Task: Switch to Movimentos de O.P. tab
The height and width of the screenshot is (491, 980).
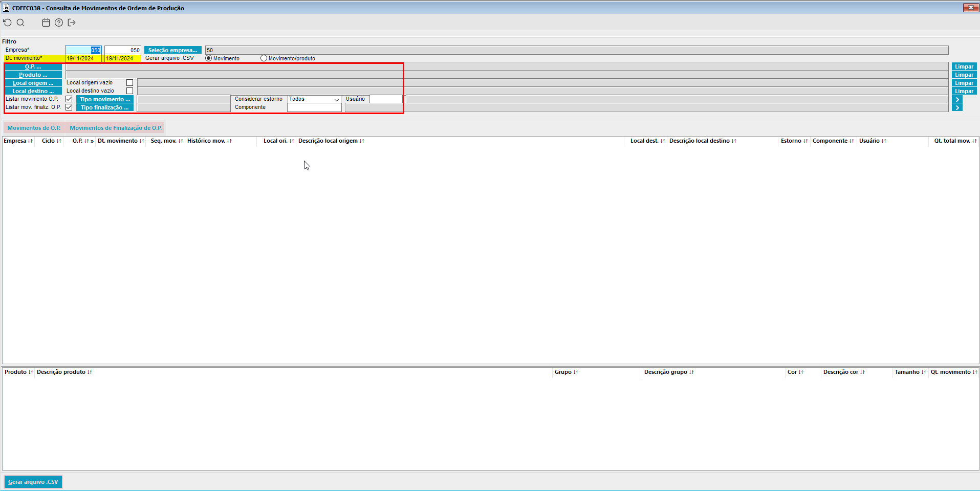Action: click(34, 128)
